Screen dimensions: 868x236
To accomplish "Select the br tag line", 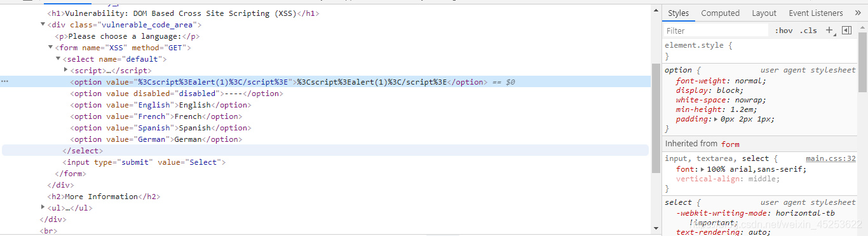I will (x=48, y=231).
